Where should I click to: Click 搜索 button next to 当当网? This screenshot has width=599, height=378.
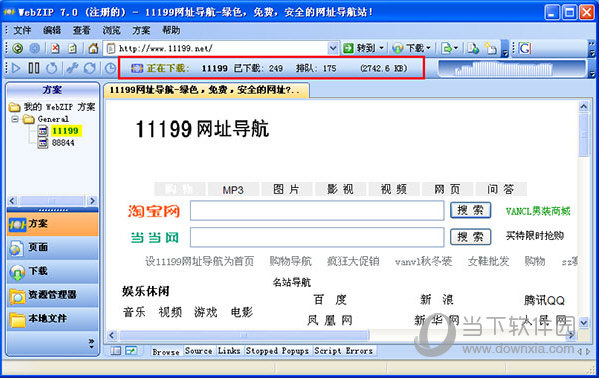tap(470, 237)
